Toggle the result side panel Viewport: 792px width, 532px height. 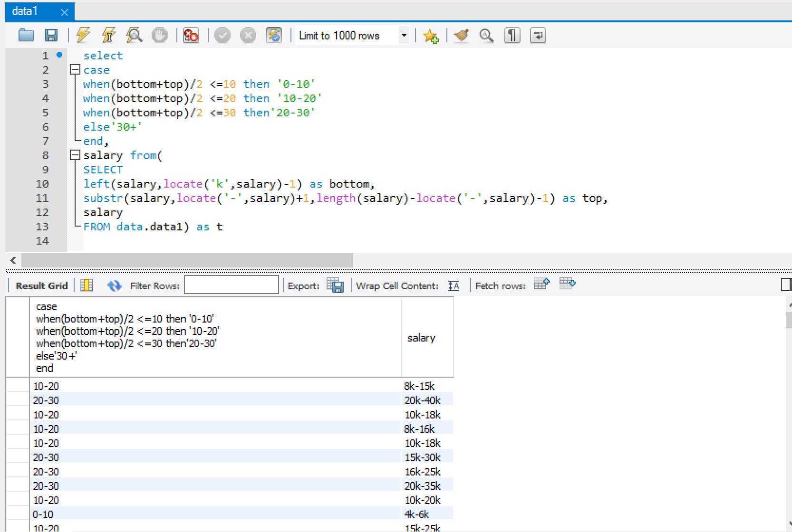pos(786,284)
